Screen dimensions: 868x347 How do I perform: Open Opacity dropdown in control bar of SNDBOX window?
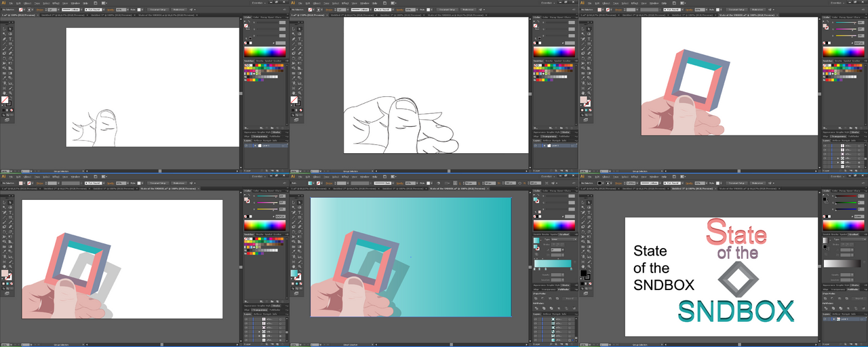coord(706,183)
